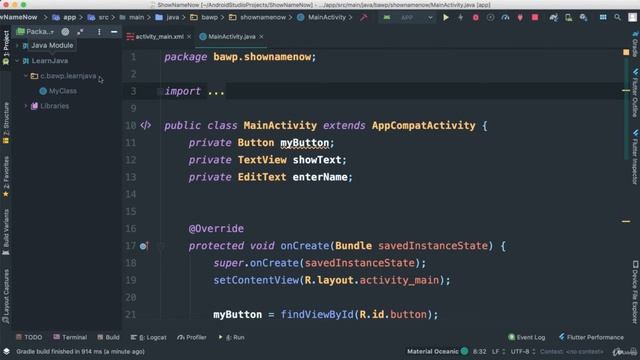The image size is (640, 360).
Task: Apply changes with the lightning bolt icon
Action: coord(460,18)
